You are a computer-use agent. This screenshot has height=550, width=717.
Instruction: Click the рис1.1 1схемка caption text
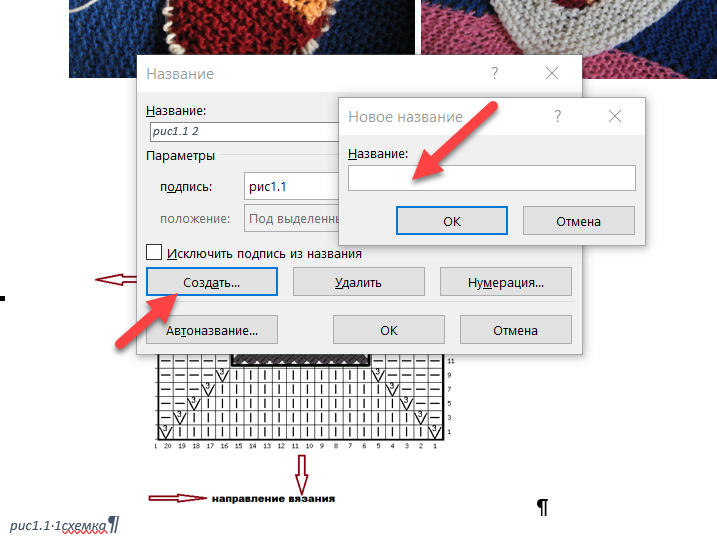click(x=60, y=525)
